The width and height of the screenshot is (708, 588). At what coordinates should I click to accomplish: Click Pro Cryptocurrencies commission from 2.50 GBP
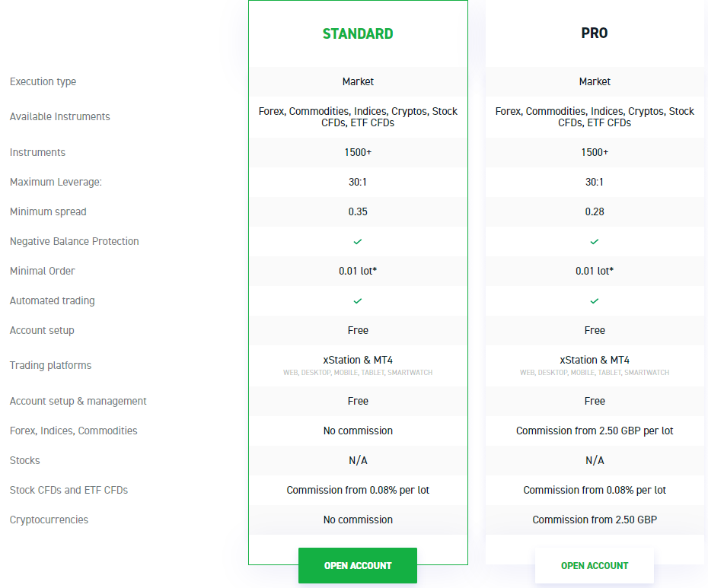coord(595,520)
